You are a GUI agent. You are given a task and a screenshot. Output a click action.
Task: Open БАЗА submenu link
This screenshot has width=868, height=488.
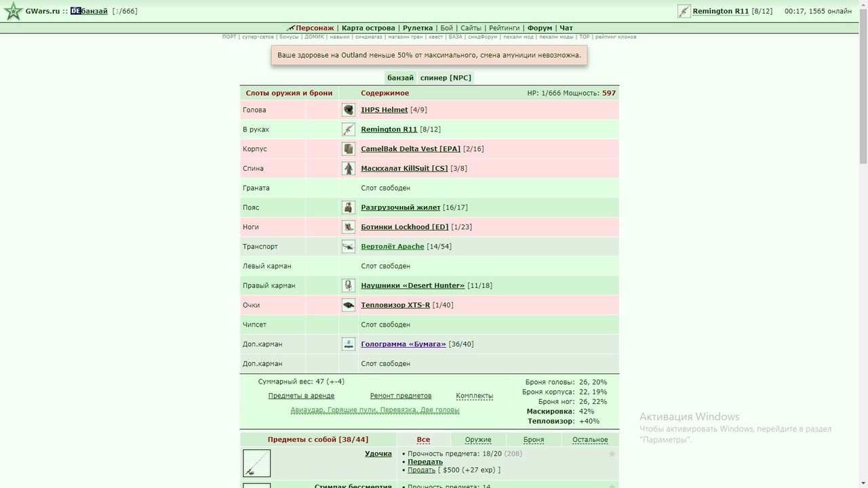(455, 37)
